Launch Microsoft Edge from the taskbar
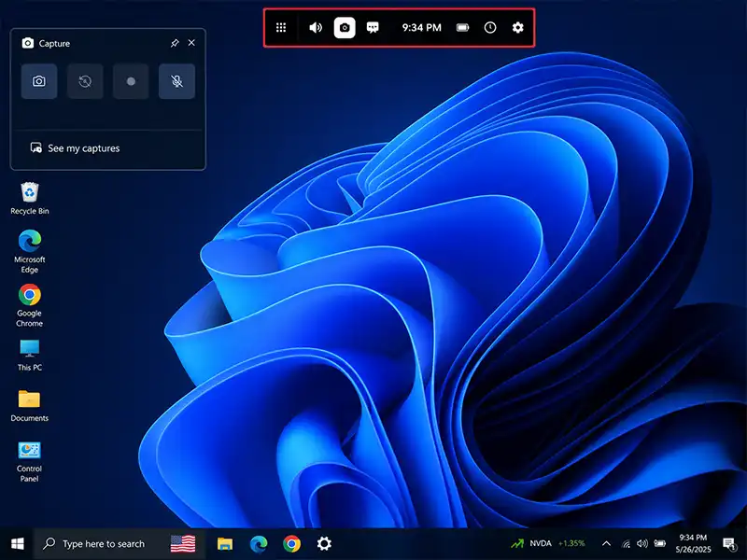 tap(259, 543)
